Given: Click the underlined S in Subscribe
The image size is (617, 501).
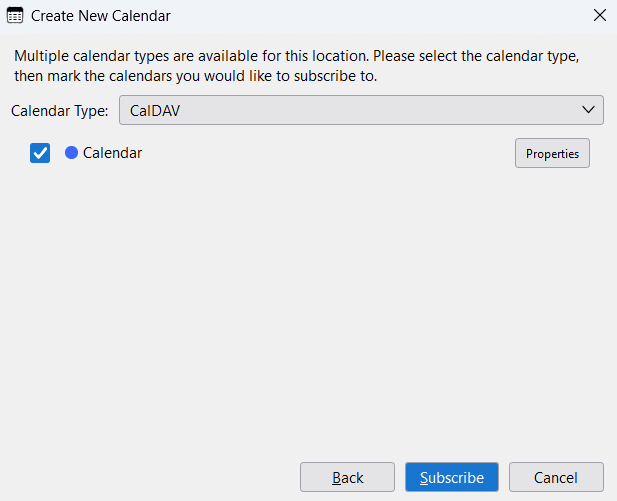Looking at the screenshot, I should click(424, 477).
